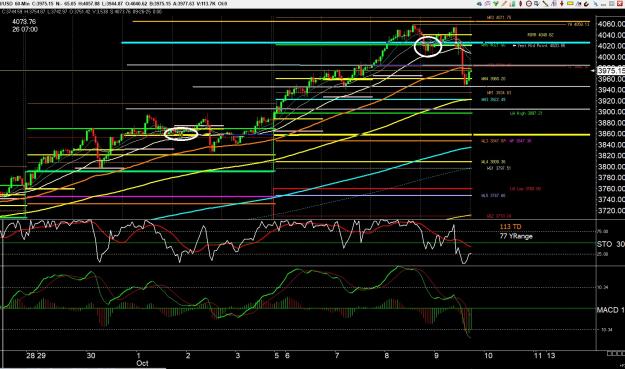Click the '77 YRange' text
Screen dimensions: 625x369
(516, 236)
